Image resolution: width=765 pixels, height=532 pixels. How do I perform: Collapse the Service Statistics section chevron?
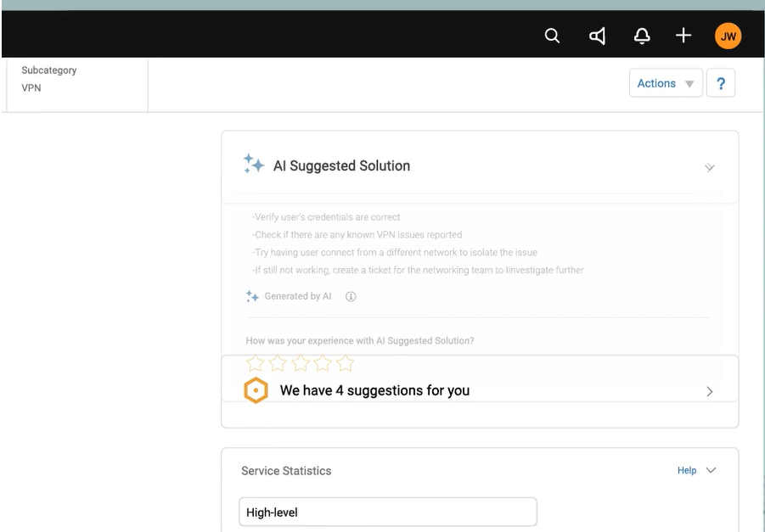tap(712, 470)
